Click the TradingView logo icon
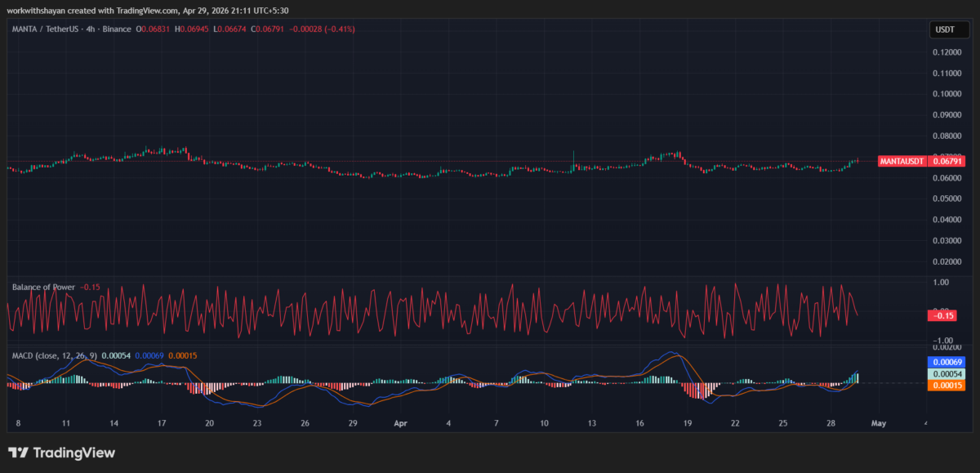The image size is (980, 473). [18, 453]
